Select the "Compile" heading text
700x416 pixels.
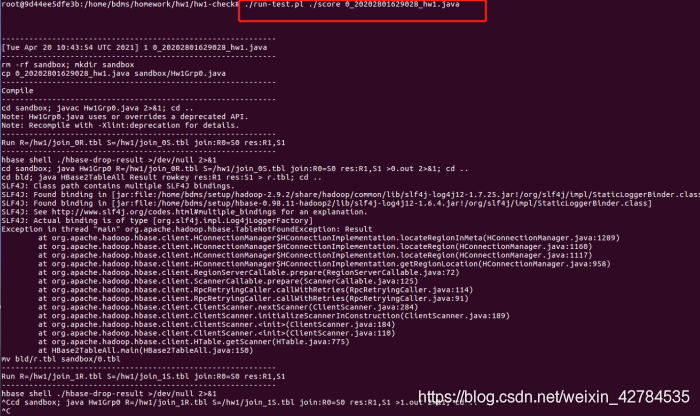pyautogui.click(x=17, y=91)
